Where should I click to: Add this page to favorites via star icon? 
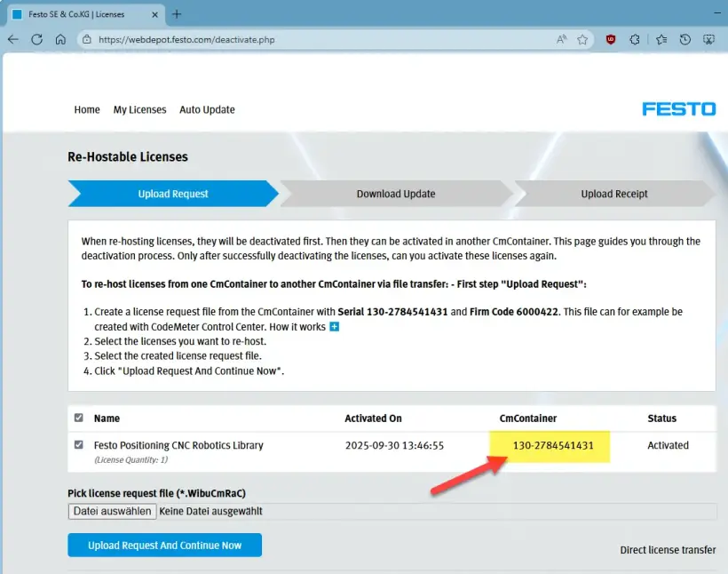coord(582,39)
